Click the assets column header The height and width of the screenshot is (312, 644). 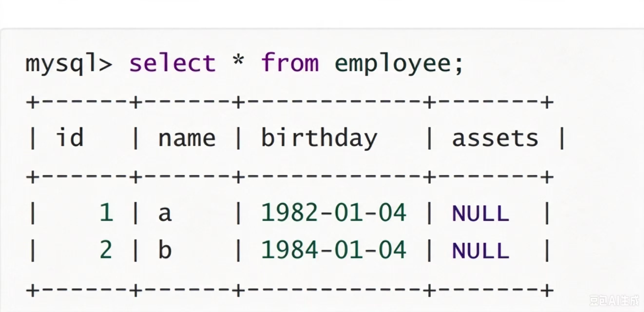tap(495, 138)
